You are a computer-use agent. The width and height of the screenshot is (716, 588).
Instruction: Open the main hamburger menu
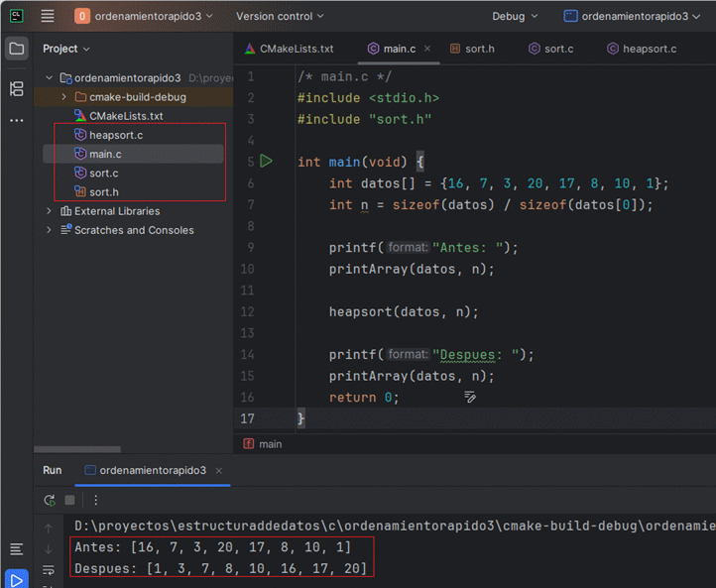coord(48,16)
